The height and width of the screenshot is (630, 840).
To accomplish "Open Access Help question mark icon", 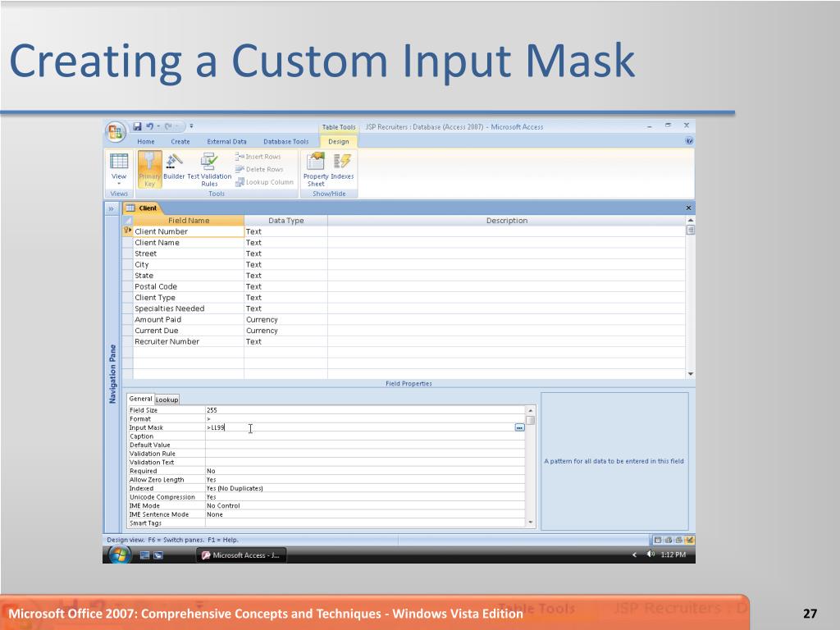I will (x=689, y=141).
